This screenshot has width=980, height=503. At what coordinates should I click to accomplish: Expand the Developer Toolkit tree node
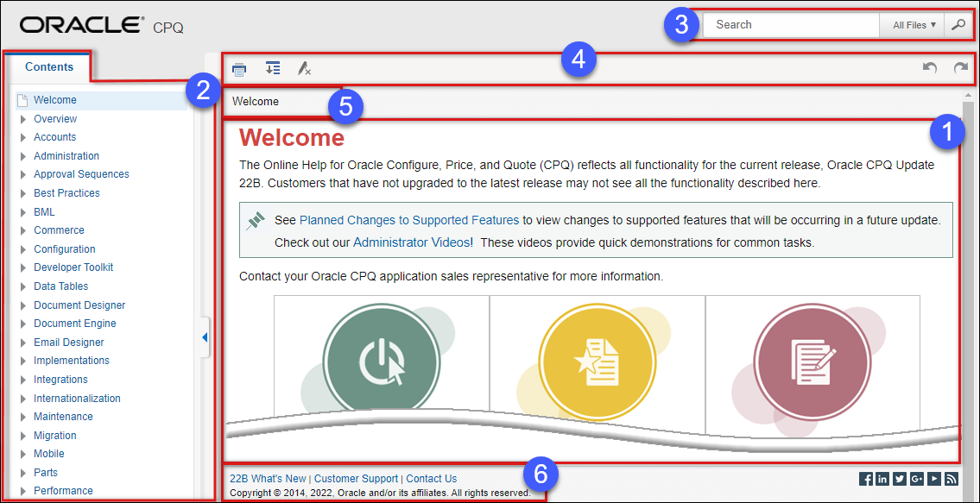click(23, 267)
